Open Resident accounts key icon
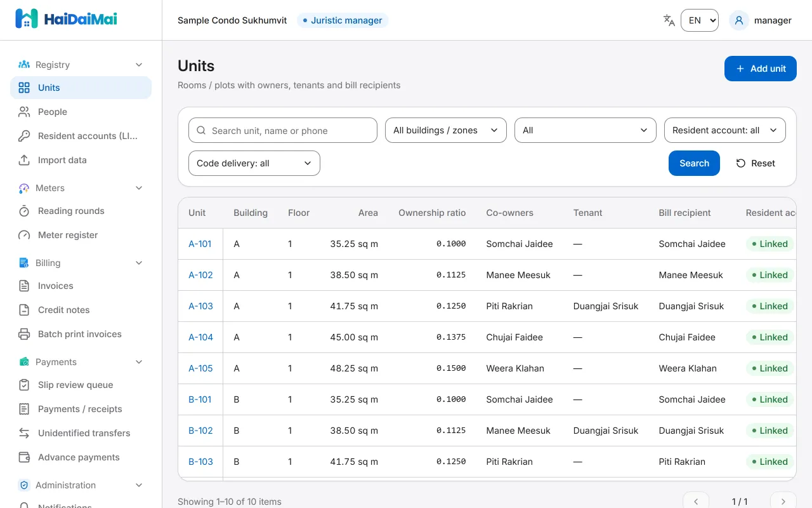Screen dimensions: 812x508 click(x=24, y=136)
